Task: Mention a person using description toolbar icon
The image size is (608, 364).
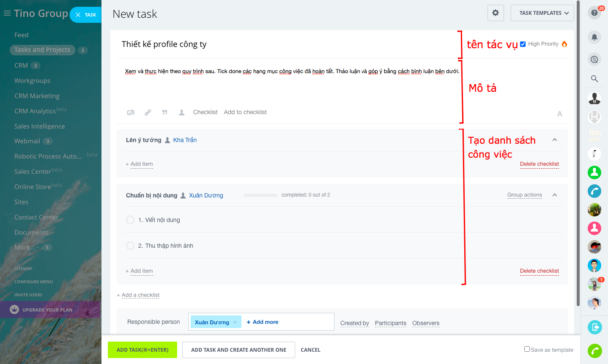Action: coord(181,112)
